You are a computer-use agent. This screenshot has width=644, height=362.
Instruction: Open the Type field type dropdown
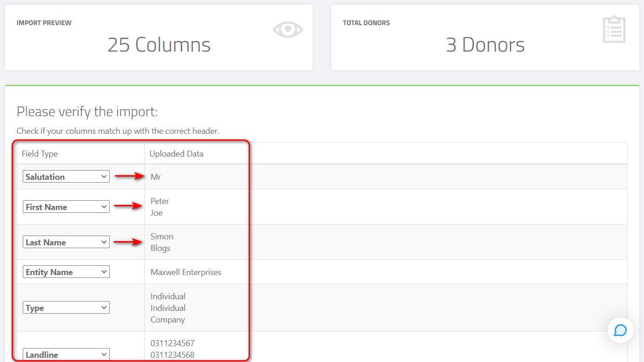(66, 307)
